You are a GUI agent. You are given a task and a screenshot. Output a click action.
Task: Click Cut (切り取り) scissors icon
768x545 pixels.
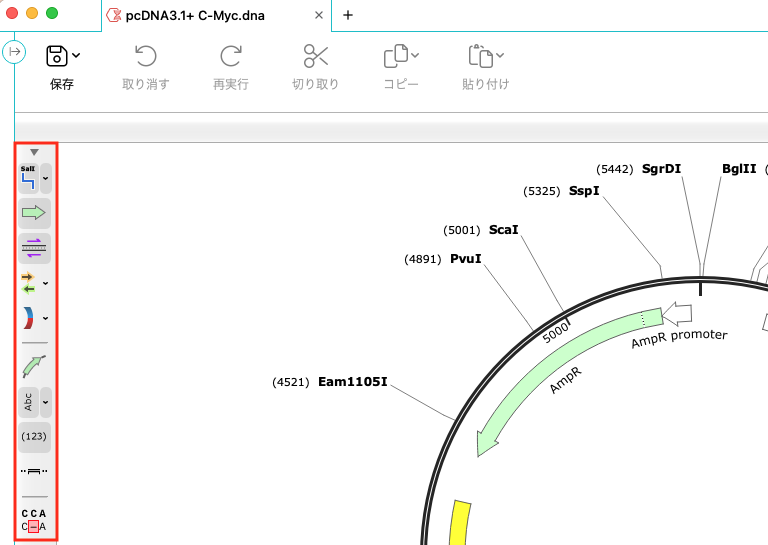[315, 56]
